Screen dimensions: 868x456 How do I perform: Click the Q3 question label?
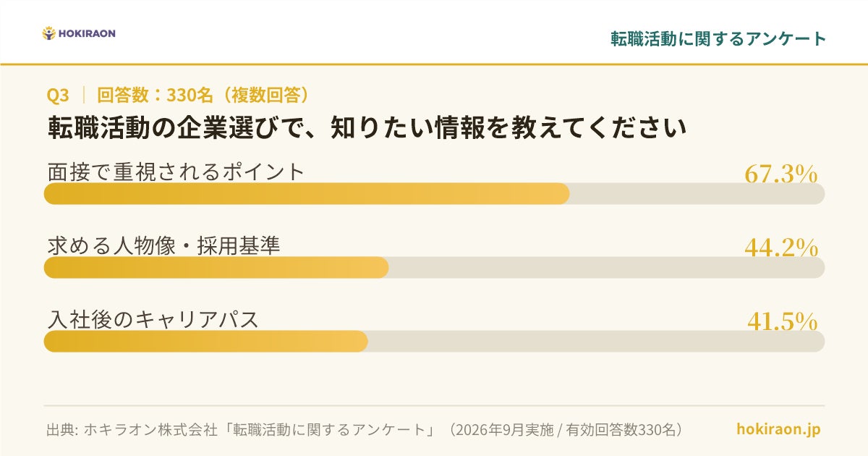57,95
